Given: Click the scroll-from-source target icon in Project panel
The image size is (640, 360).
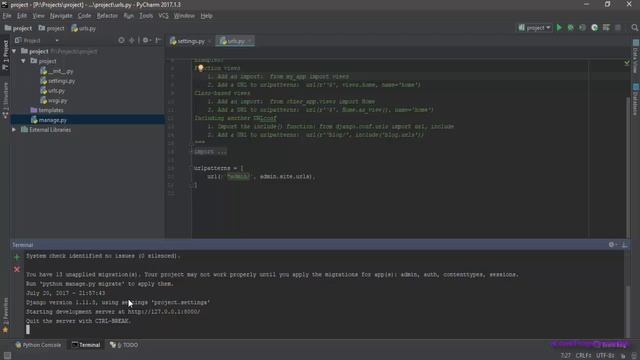Looking at the screenshot, I should (121, 40).
